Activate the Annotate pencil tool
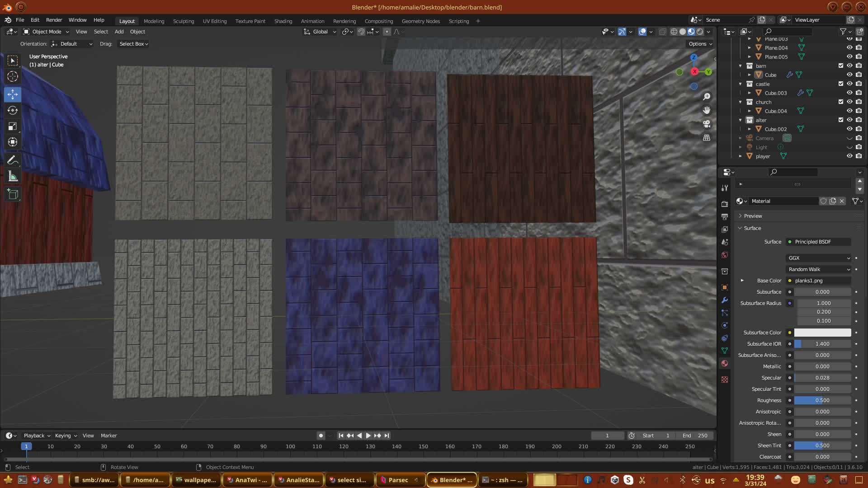Screen dimensions: 868x488 tap(13, 160)
